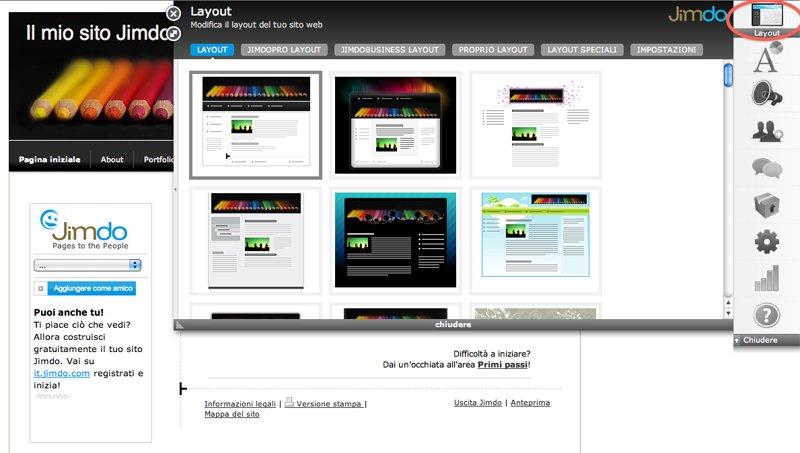Close the Layout panel with X icon
The height and width of the screenshot is (453, 800).
pyautogui.click(x=173, y=13)
